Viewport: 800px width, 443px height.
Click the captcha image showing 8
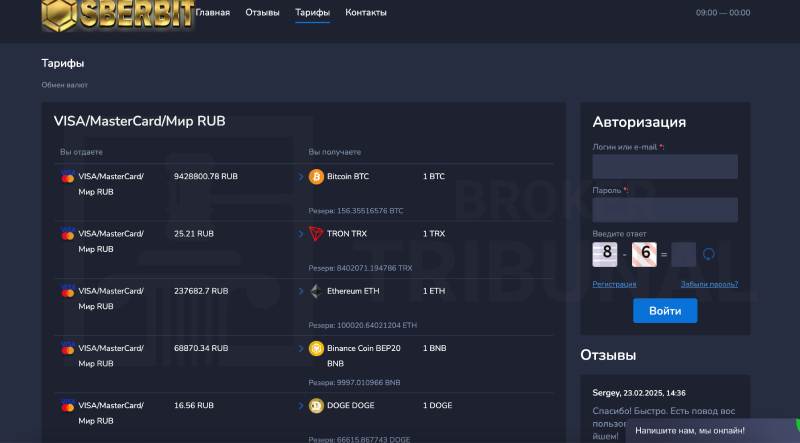(605, 254)
